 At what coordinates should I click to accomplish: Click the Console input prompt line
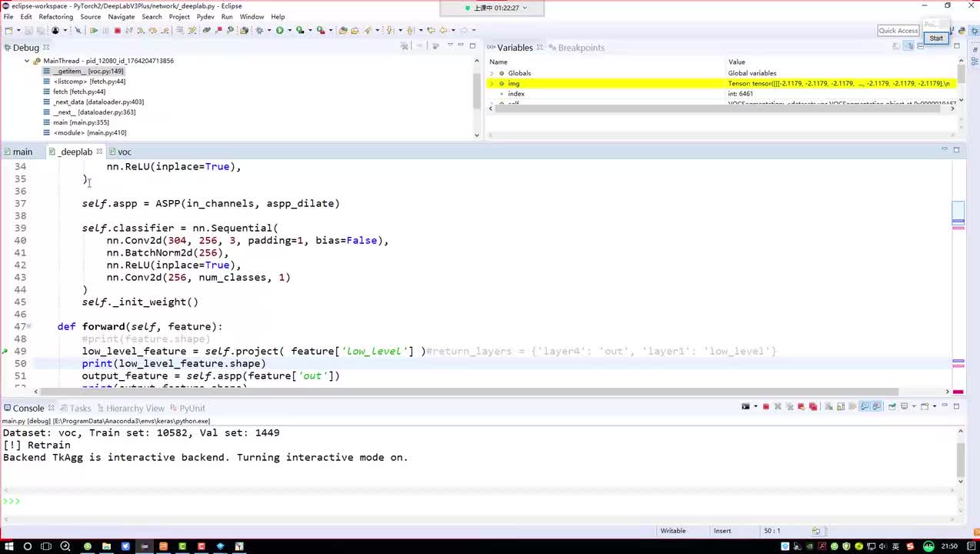coord(477,502)
